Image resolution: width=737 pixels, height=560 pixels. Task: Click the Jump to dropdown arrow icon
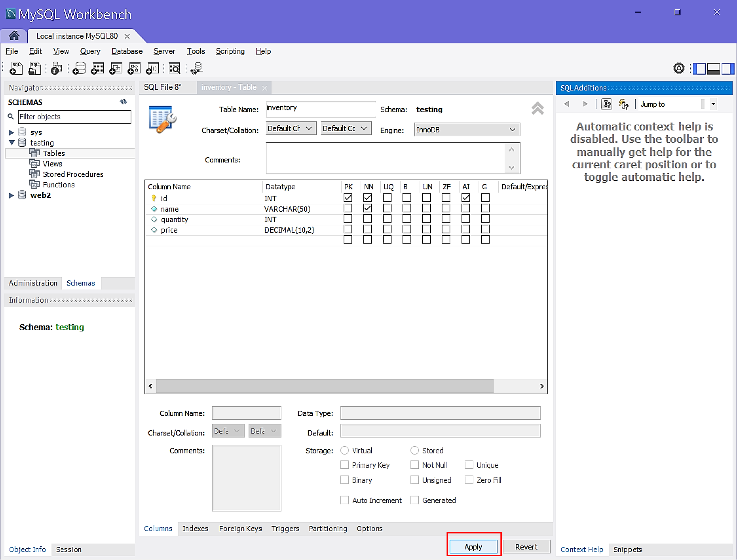click(715, 104)
